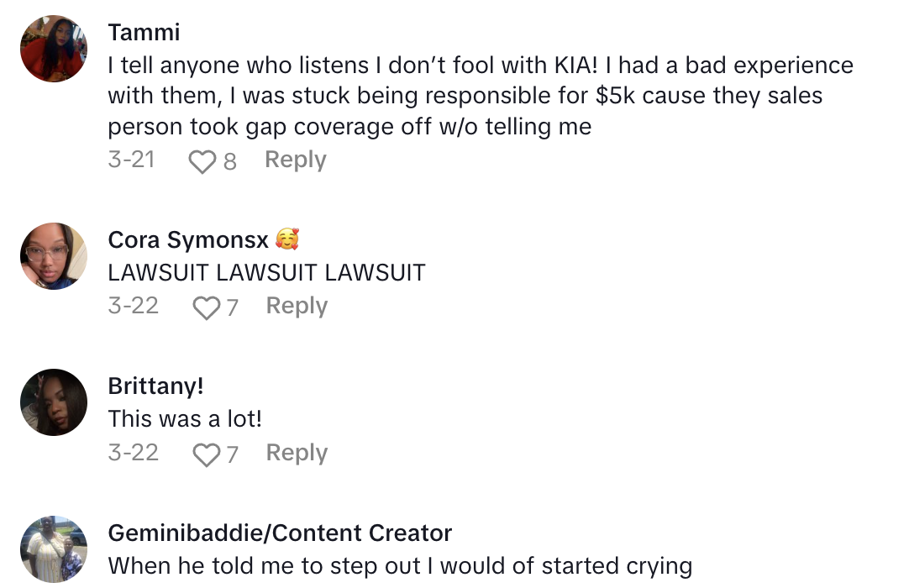
Task: Click the emoji beside Cora Symonsx's name
Action: pos(287,239)
